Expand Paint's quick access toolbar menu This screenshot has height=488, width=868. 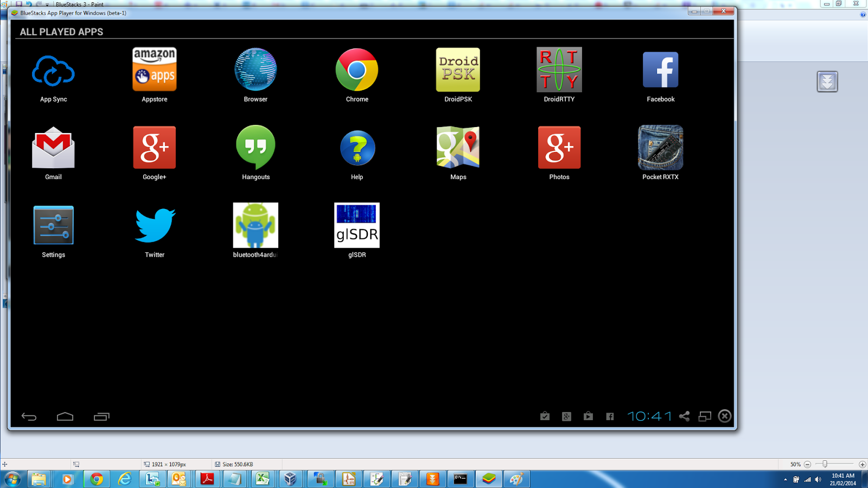47,4
